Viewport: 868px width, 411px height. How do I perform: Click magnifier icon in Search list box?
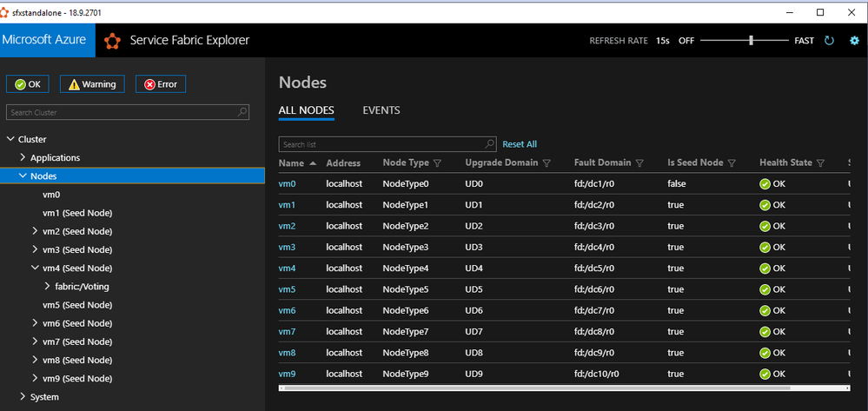tap(489, 144)
